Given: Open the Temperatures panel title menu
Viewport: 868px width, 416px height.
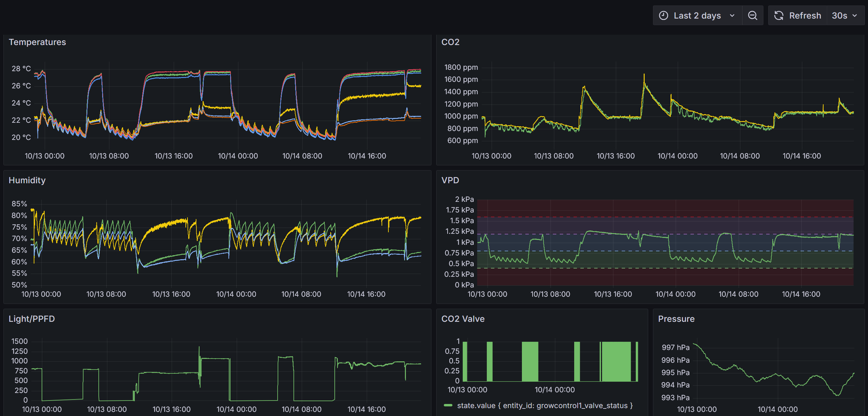Looking at the screenshot, I should [37, 42].
